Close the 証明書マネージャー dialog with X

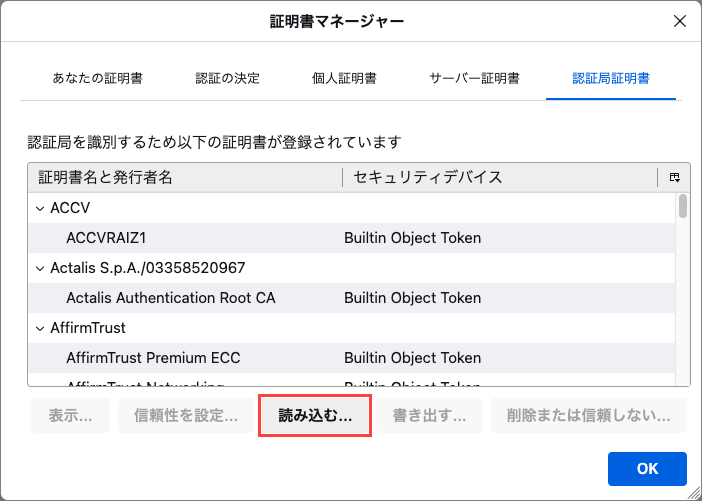pos(680,21)
